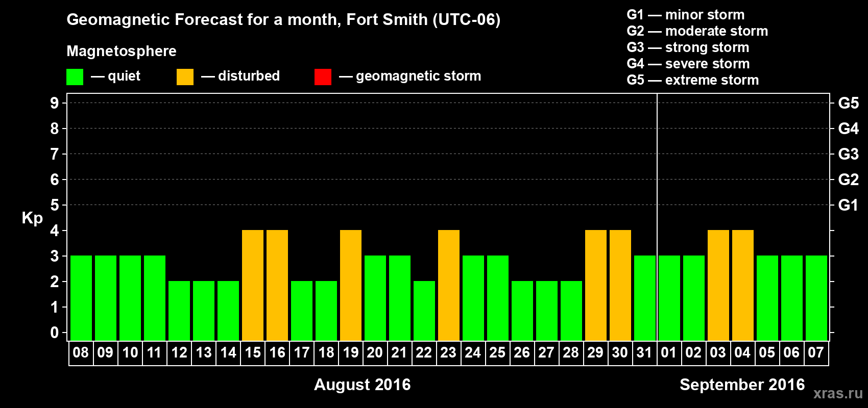Image resolution: width=868 pixels, height=408 pixels.
Task: Click the date label '09' on the axis
Action: point(105,352)
